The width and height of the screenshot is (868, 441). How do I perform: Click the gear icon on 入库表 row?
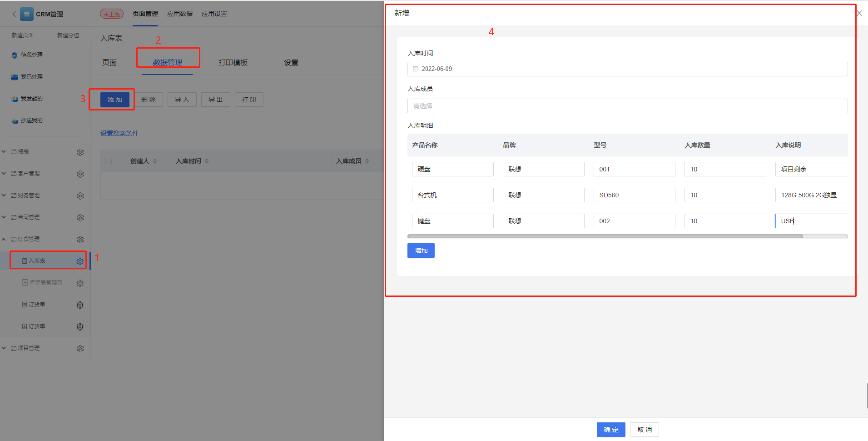coord(80,261)
